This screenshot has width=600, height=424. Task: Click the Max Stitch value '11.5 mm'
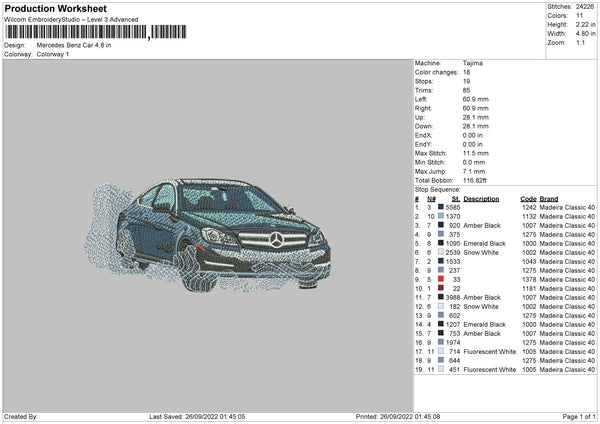click(475, 153)
